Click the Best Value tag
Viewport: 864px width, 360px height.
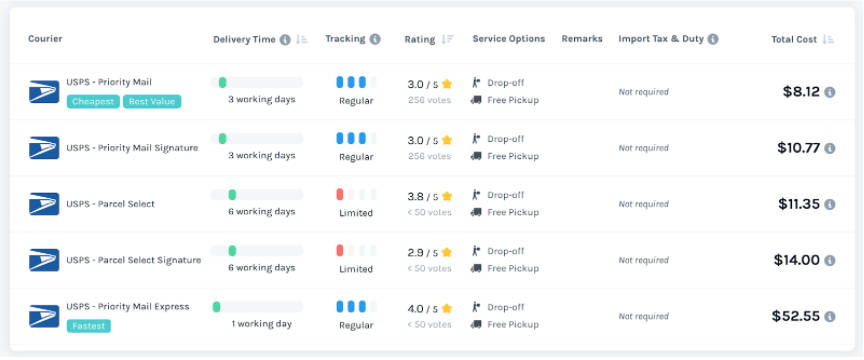(x=152, y=101)
